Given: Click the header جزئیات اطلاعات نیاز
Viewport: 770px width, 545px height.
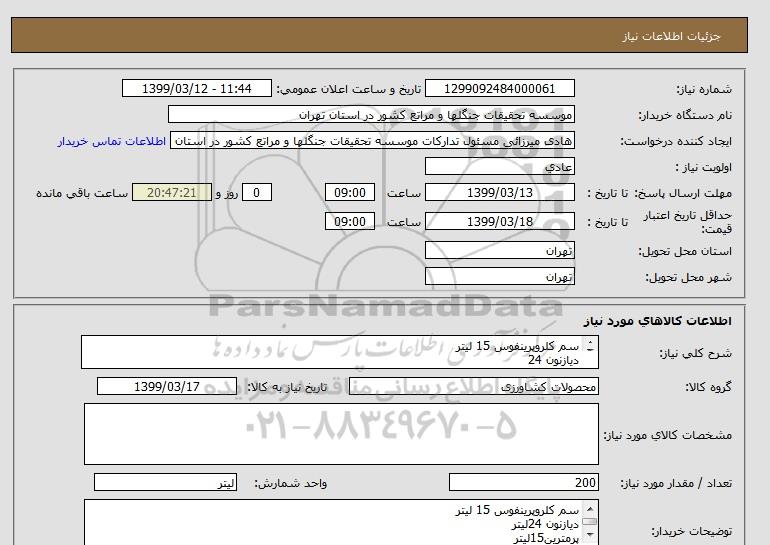Looking at the screenshot, I should pos(671,36).
